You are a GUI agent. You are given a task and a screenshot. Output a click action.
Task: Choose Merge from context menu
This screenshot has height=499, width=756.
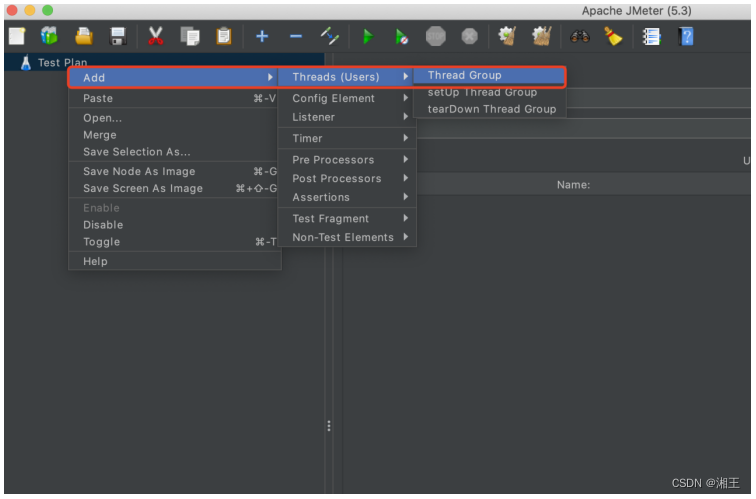coord(175,135)
